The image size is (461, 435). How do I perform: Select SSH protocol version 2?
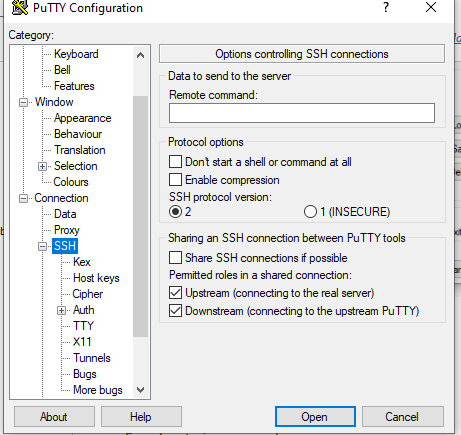coord(175,212)
